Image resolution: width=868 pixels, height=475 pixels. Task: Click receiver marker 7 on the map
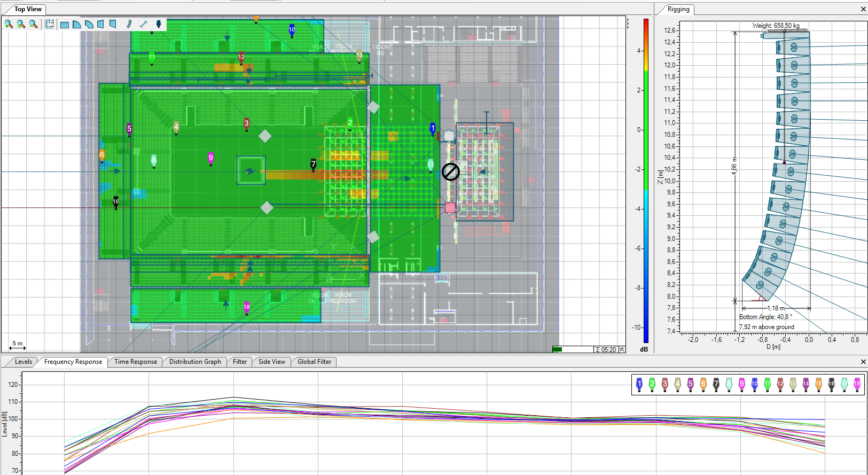[314, 165]
